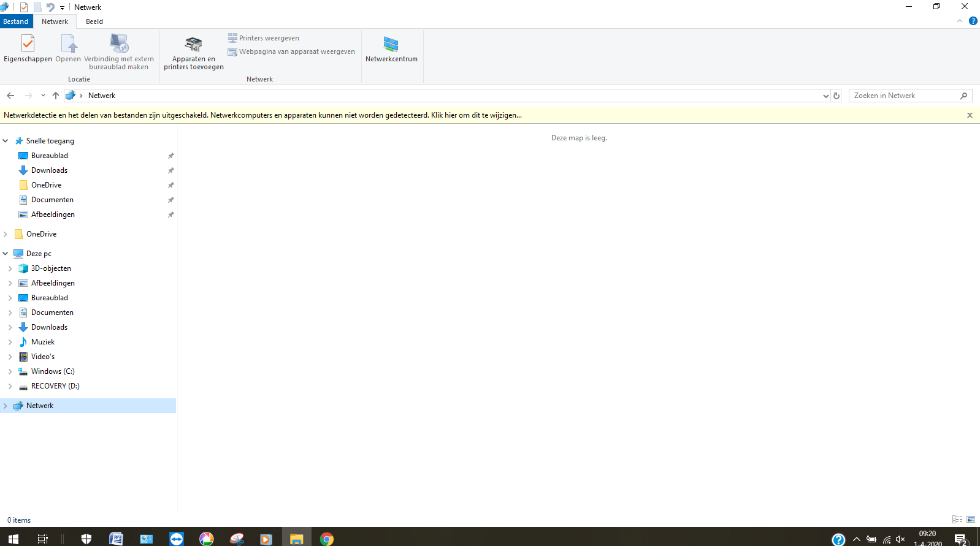Switch to large icons view in the status bar
Screen dimensions: 980x546
971,520
